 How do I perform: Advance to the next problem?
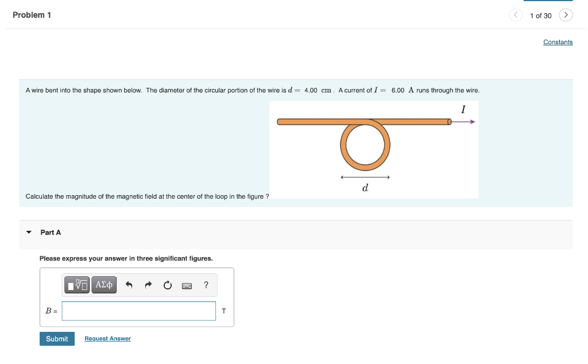click(566, 15)
